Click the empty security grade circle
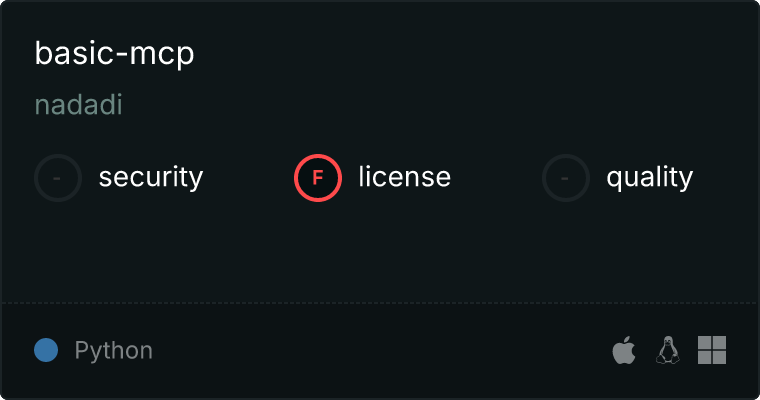This screenshot has width=760, height=400. pyautogui.click(x=58, y=178)
